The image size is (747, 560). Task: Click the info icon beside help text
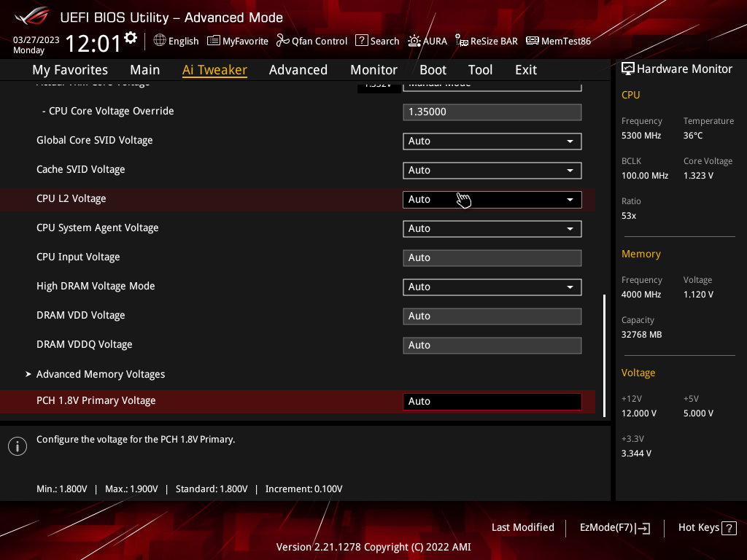(18, 446)
